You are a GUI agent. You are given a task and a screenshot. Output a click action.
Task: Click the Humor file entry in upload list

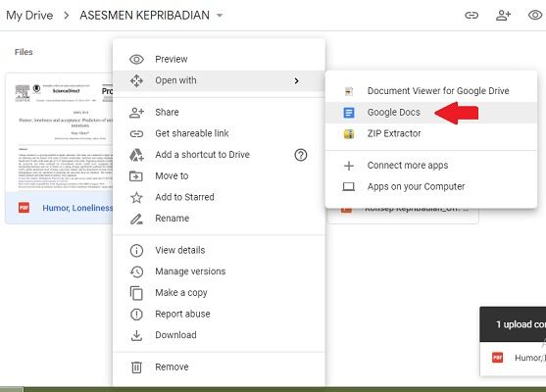[513, 358]
